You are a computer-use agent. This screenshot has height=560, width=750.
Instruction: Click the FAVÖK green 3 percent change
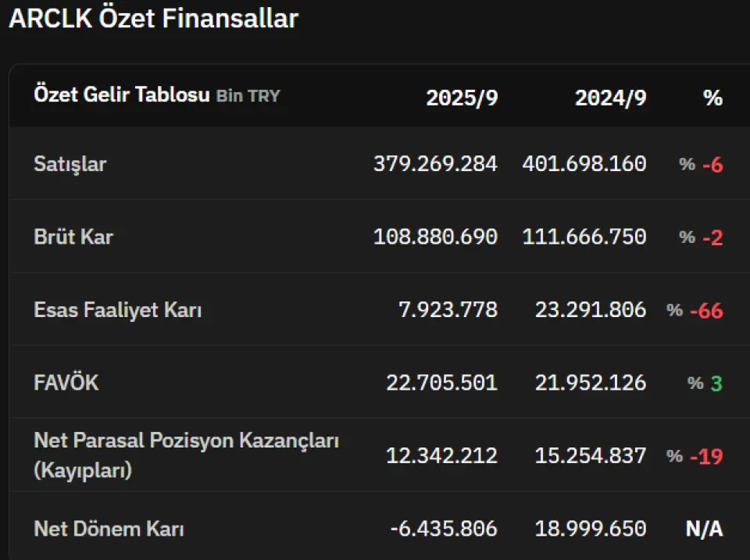click(716, 383)
